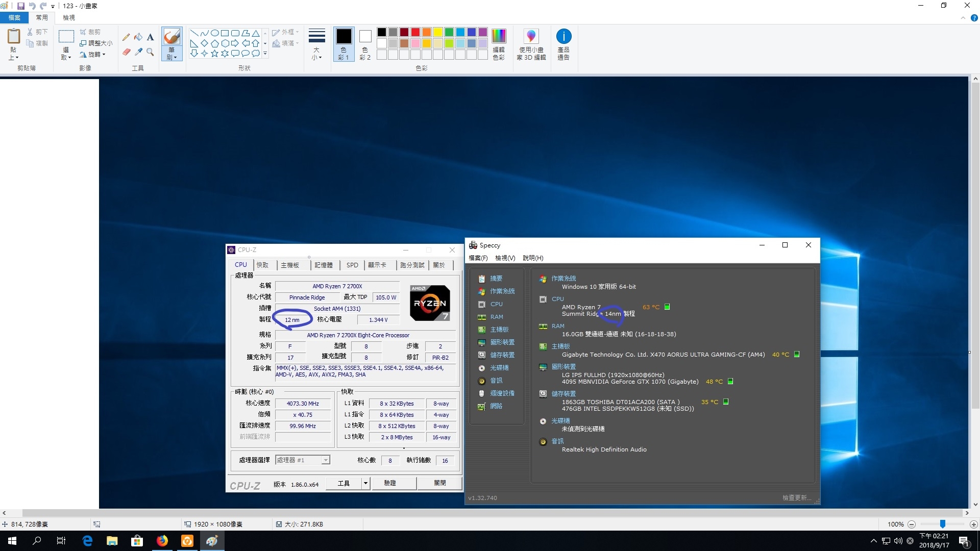The height and width of the screenshot is (551, 980).
Task: Collapse the ribbon with the chevron
Action: [x=963, y=18]
